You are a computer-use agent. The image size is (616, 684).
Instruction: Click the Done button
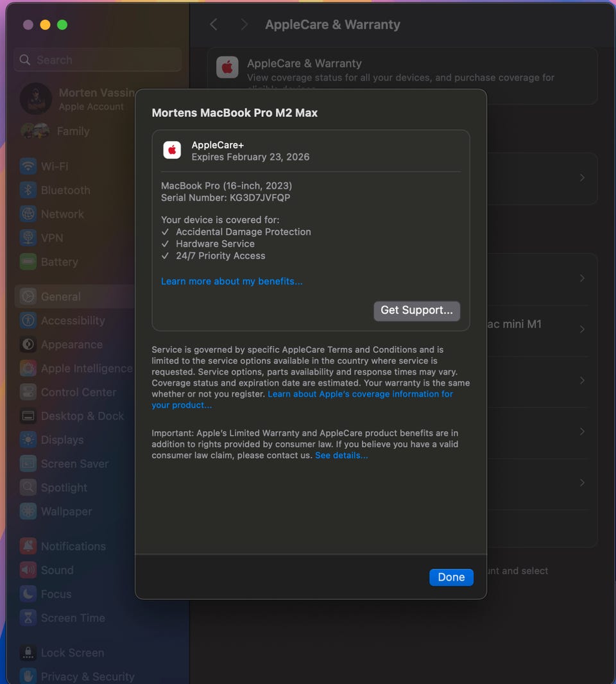(x=451, y=577)
